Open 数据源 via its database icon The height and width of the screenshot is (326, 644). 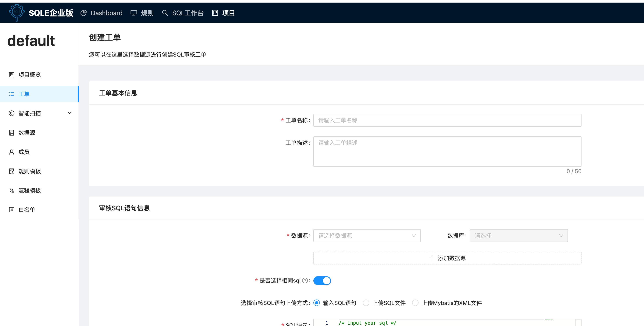[11, 133]
